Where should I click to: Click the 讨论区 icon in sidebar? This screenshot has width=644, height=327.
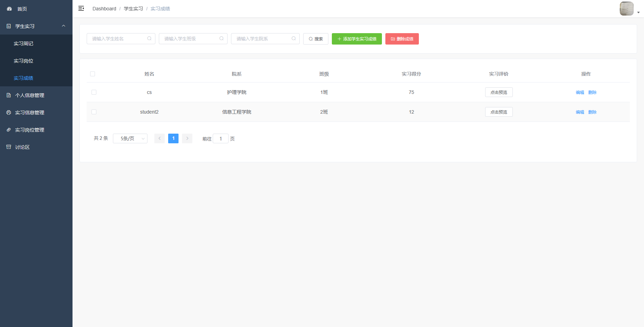coord(9,147)
